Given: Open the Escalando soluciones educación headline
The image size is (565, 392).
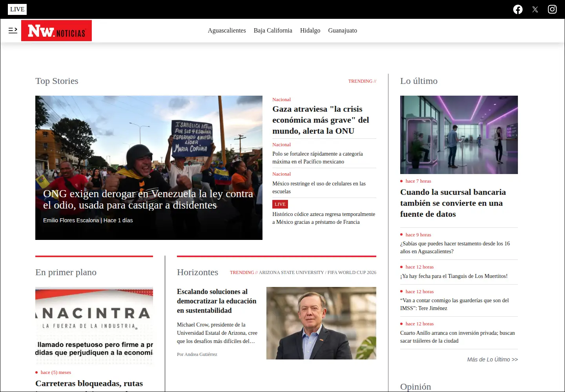Looking at the screenshot, I should [217, 301].
